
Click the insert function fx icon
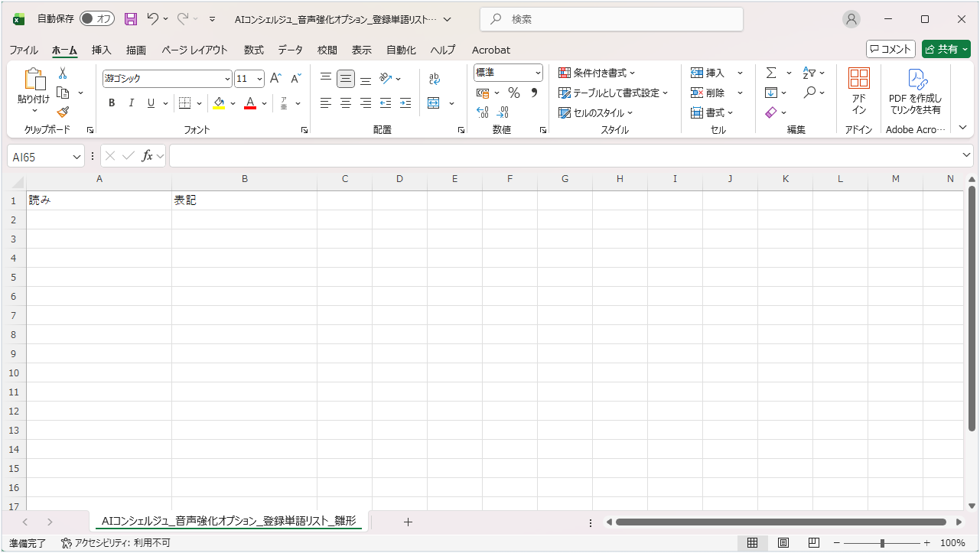click(x=148, y=156)
